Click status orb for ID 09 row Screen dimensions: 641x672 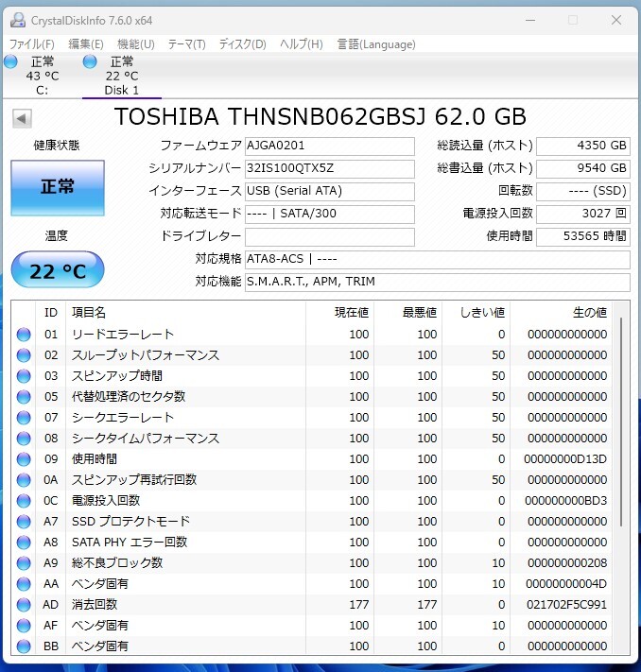click(24, 459)
